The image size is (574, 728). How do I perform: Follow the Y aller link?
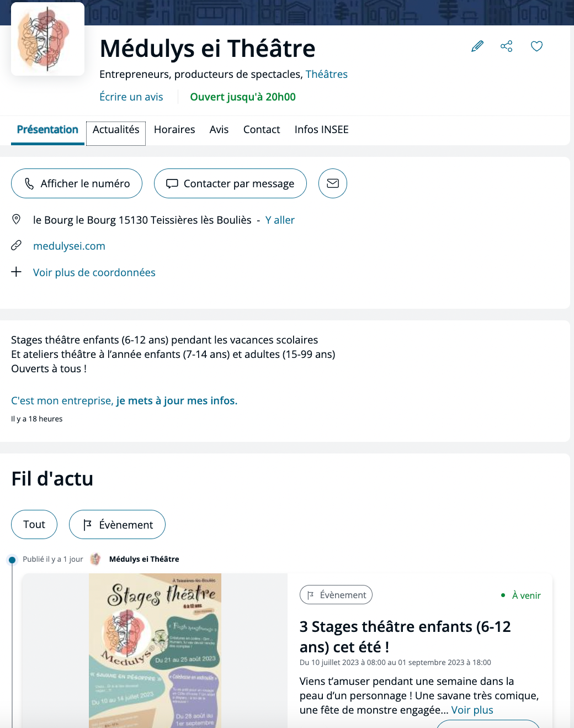[x=280, y=220]
